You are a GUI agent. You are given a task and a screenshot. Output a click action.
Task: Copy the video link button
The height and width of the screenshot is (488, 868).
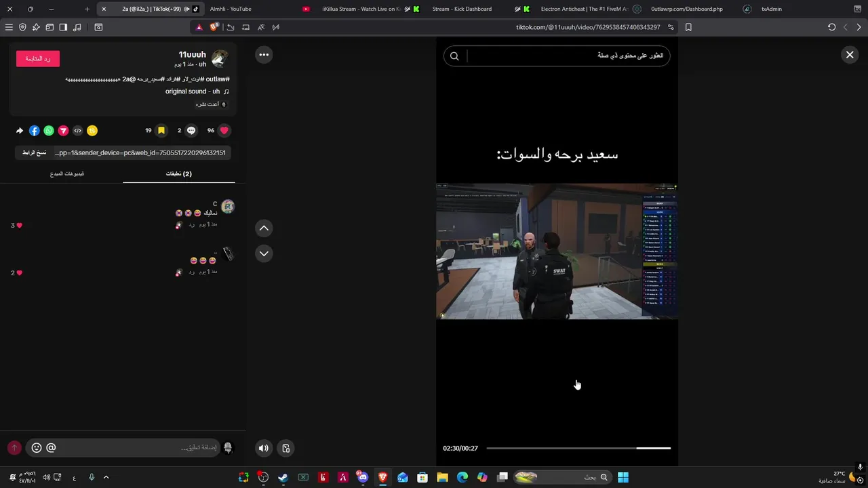tap(34, 152)
